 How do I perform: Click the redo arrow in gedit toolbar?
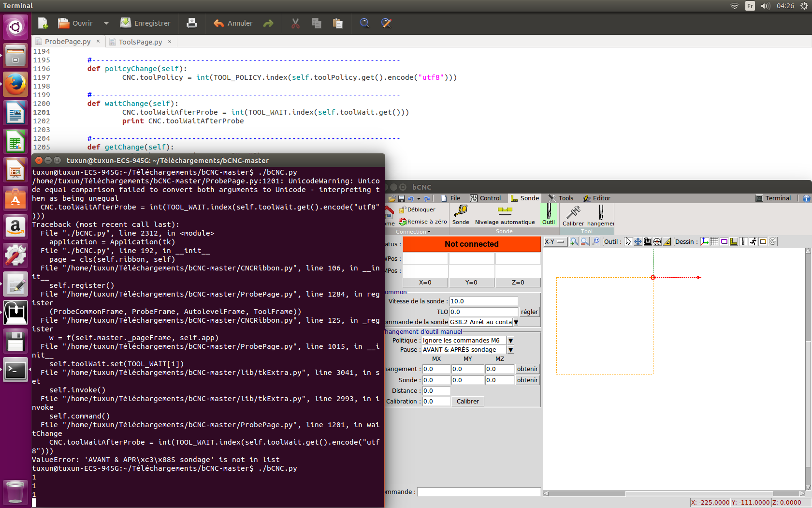click(268, 23)
